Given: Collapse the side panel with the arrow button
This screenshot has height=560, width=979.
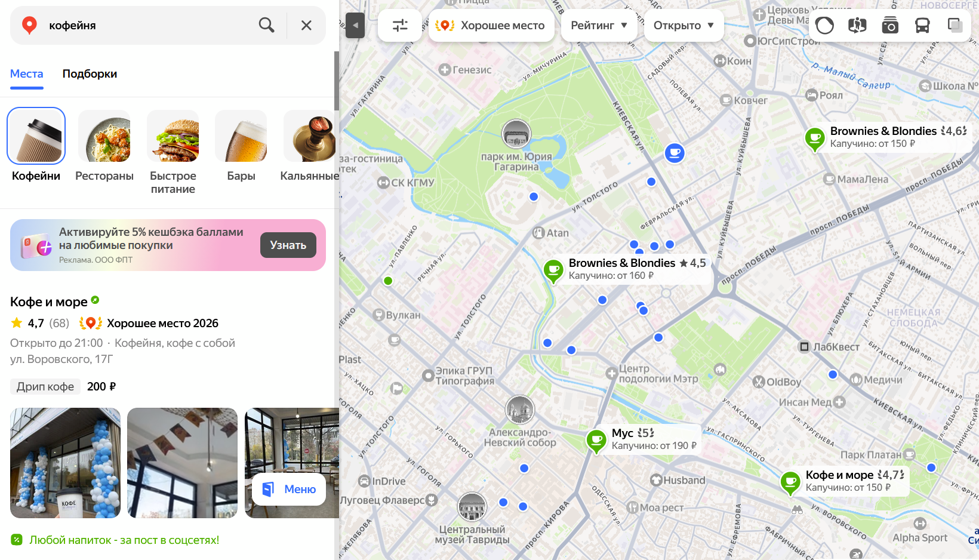Looking at the screenshot, I should tap(355, 25).
